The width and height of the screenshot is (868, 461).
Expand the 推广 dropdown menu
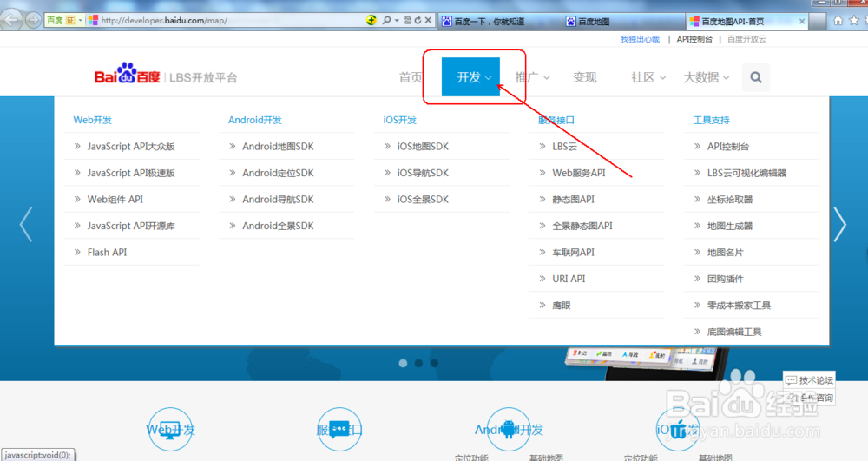click(x=532, y=77)
